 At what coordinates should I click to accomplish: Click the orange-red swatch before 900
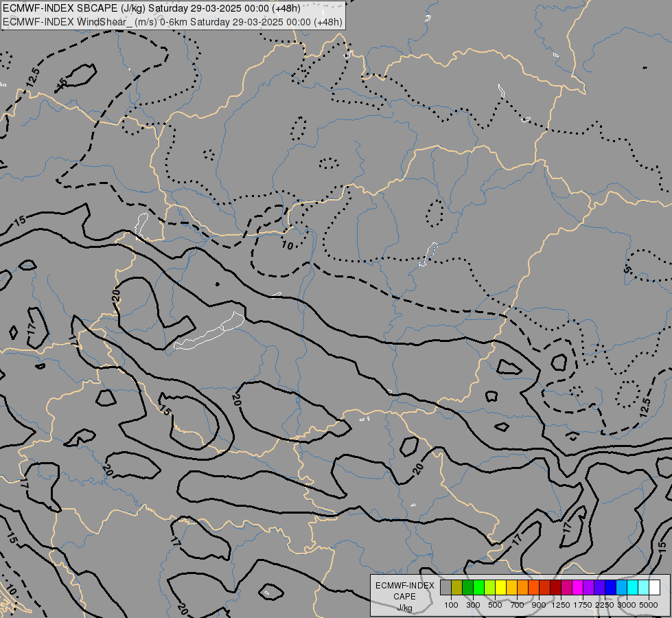point(533,588)
